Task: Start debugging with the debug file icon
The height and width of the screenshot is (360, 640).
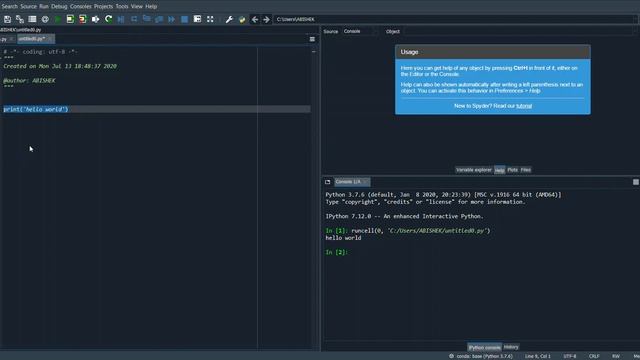Action: [x=121, y=19]
